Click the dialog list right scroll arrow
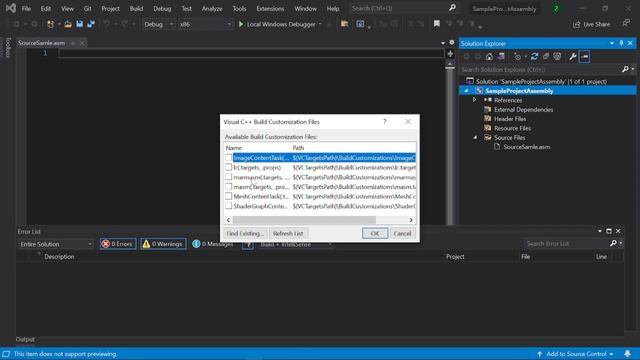640x360 pixels. 411,220
